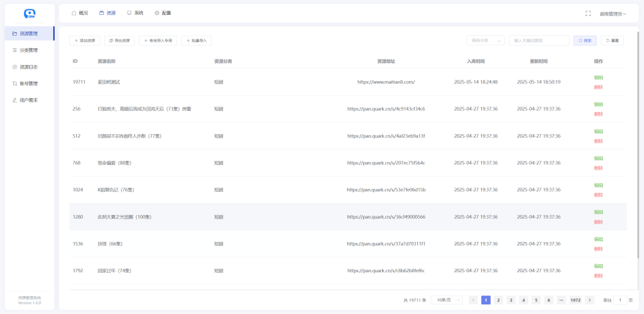This screenshot has height=314, width=644.
Task: Focus the go-to page number field
Action: coord(620,300)
